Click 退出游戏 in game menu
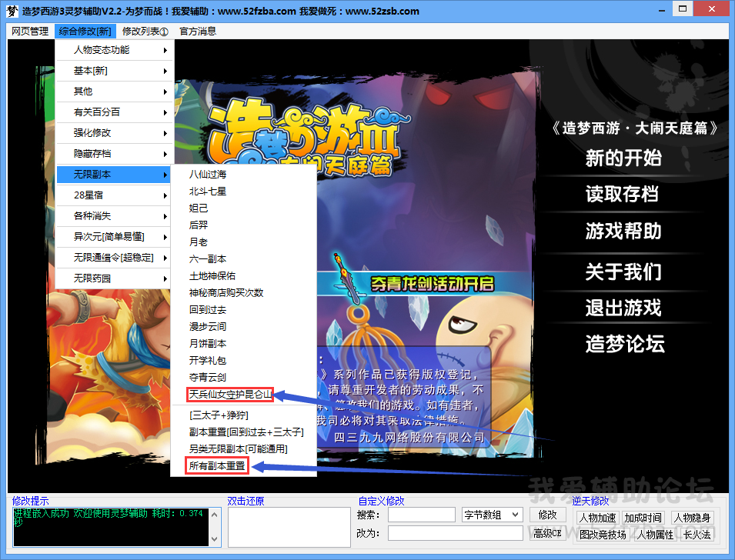The image size is (735, 560). click(623, 308)
